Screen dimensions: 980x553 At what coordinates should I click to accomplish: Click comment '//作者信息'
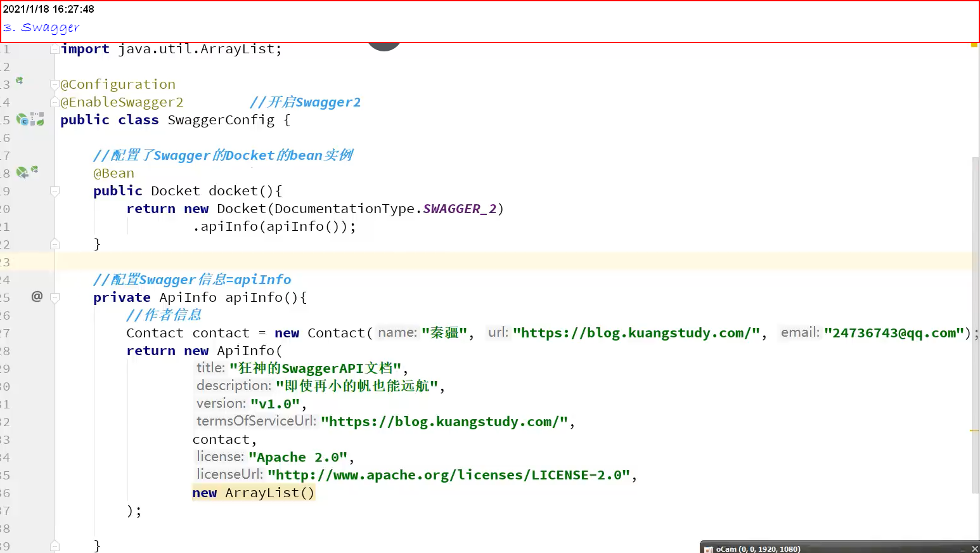164,315
